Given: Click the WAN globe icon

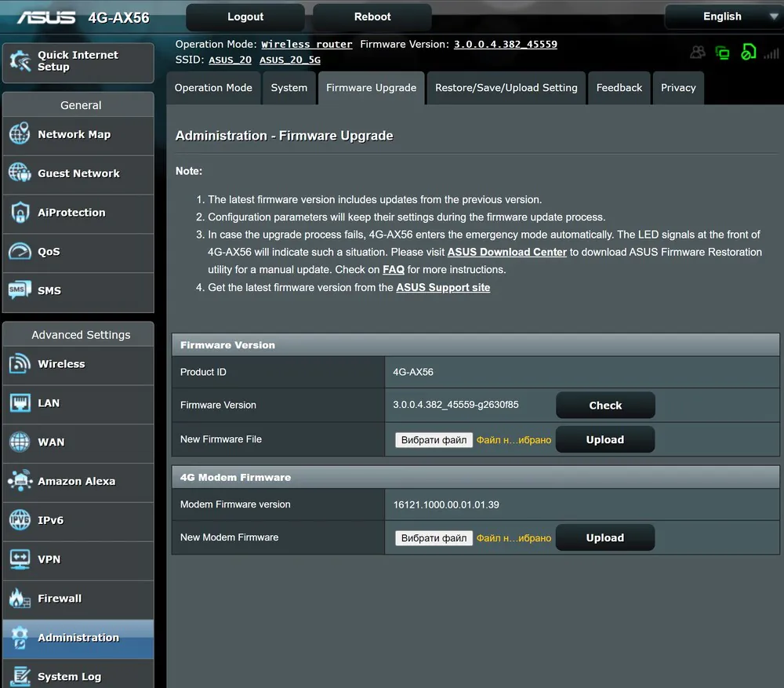Looking at the screenshot, I should pos(20,442).
